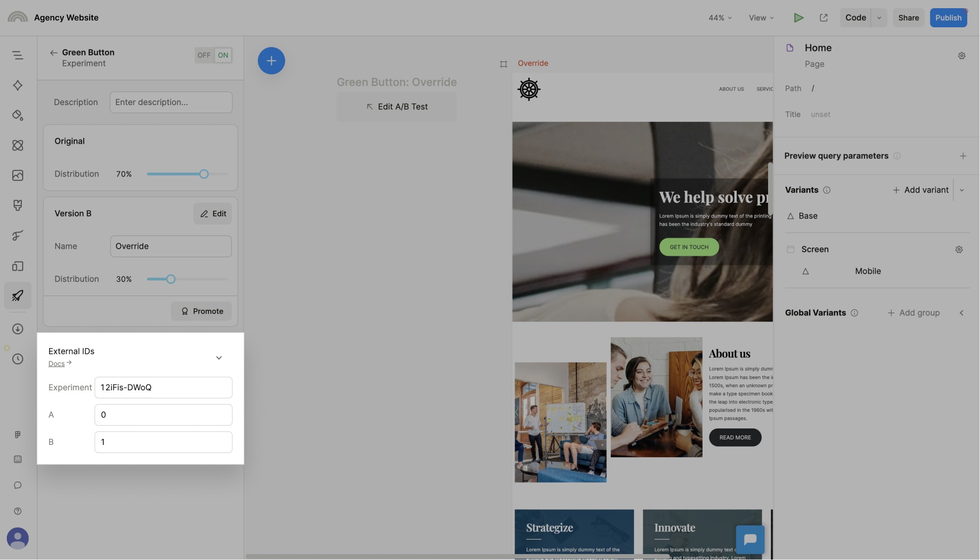Open the pages panel icon
The height and width of the screenshot is (560, 980).
(x=17, y=266)
